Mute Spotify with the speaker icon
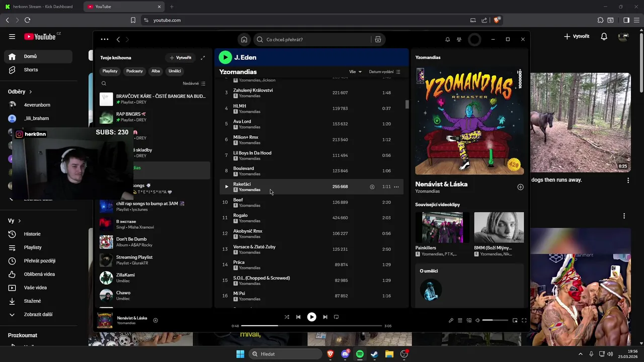The image size is (644, 362). [x=477, y=320]
